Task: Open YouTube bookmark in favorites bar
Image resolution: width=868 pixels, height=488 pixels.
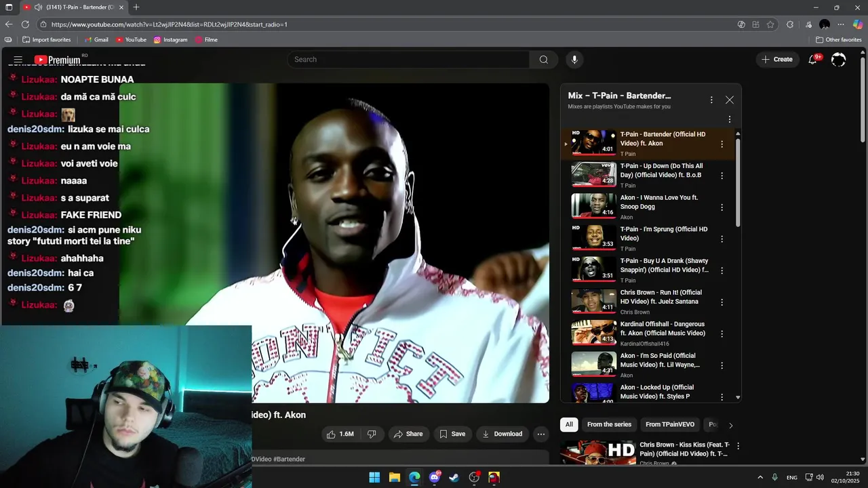Action: [x=131, y=40]
